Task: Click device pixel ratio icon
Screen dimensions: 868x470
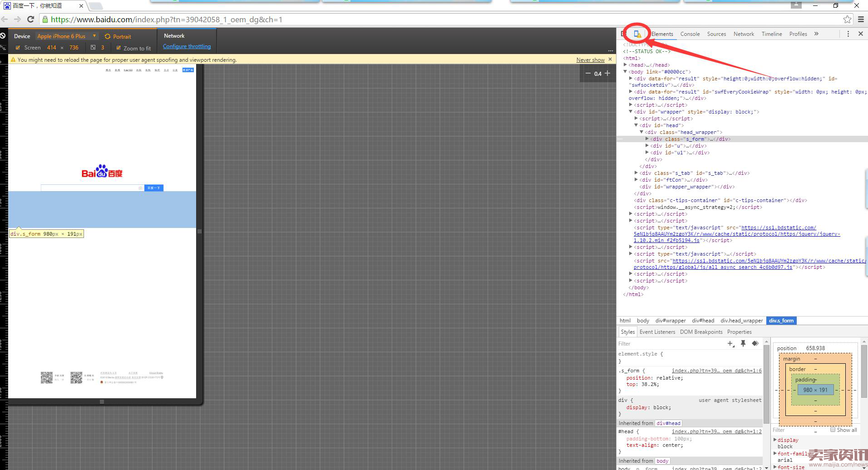Action: click(93, 47)
